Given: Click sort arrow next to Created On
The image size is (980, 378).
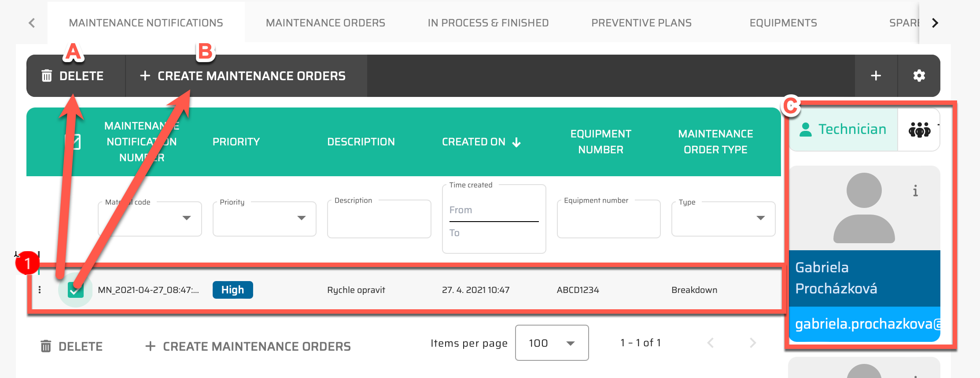Looking at the screenshot, I should point(517,142).
